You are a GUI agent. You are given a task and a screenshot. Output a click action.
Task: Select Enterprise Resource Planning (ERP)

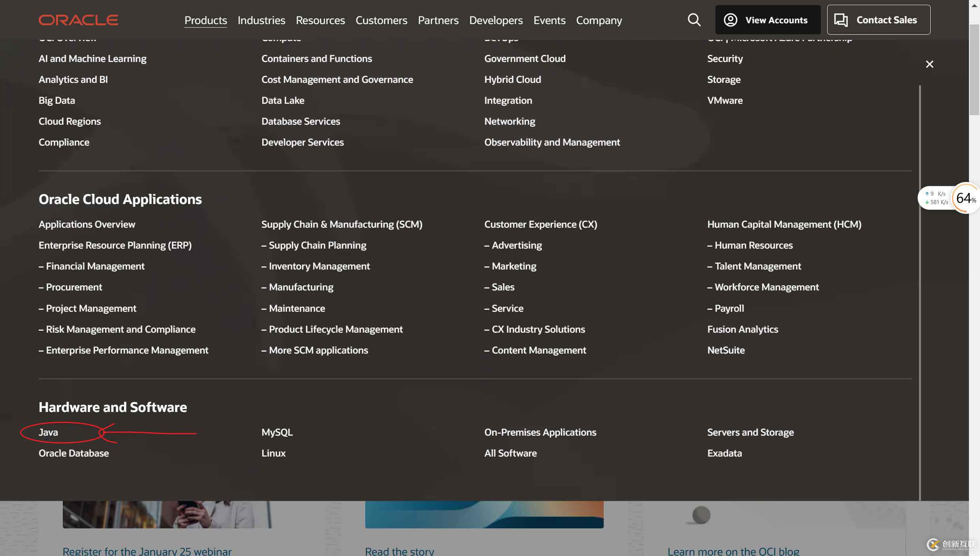115,245
